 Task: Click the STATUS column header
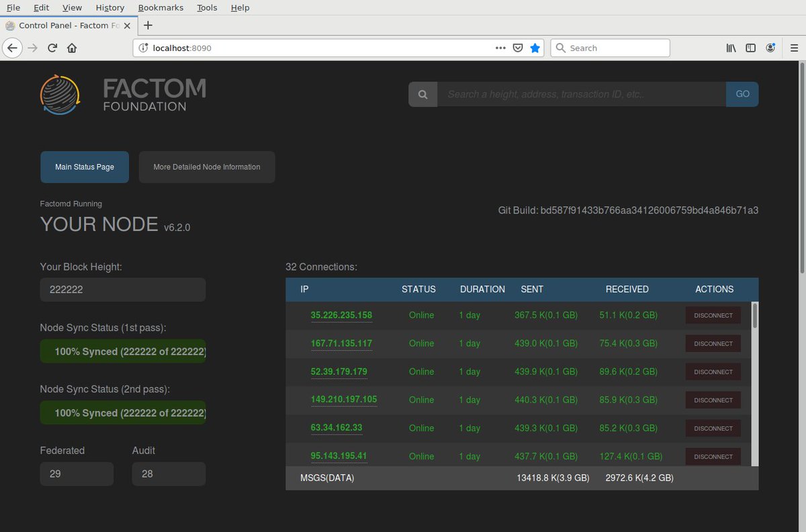(x=418, y=290)
